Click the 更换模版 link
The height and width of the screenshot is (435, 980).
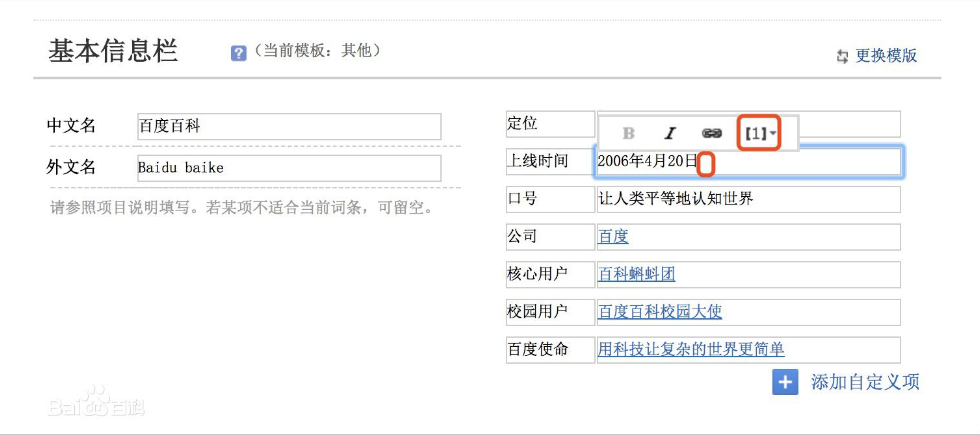coord(886,55)
